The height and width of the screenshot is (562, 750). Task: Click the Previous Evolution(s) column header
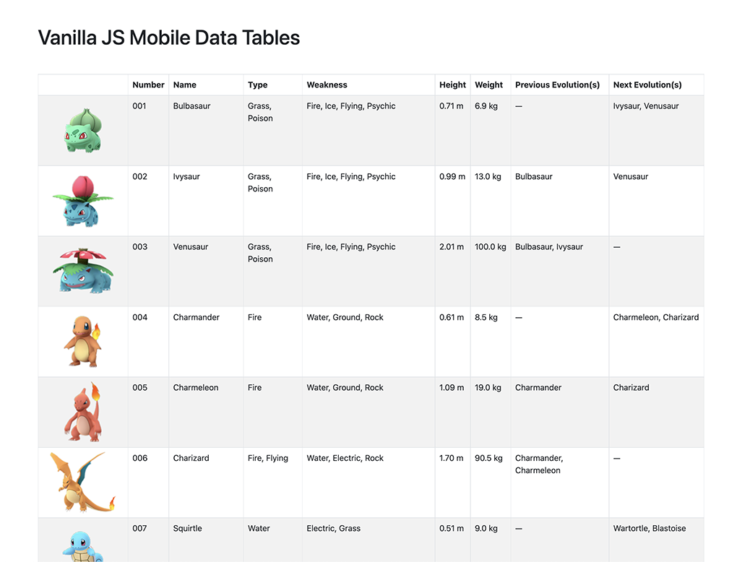[x=557, y=85]
